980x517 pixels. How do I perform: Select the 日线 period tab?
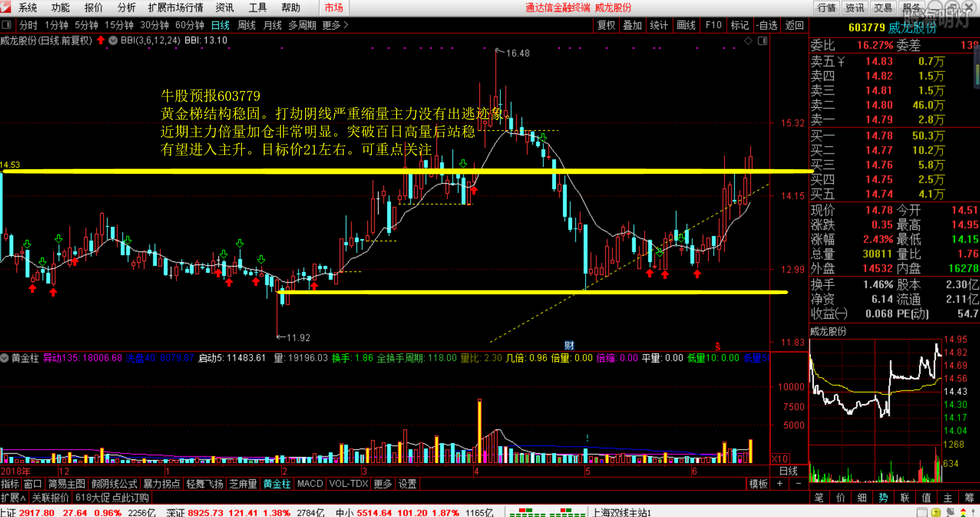221,25
